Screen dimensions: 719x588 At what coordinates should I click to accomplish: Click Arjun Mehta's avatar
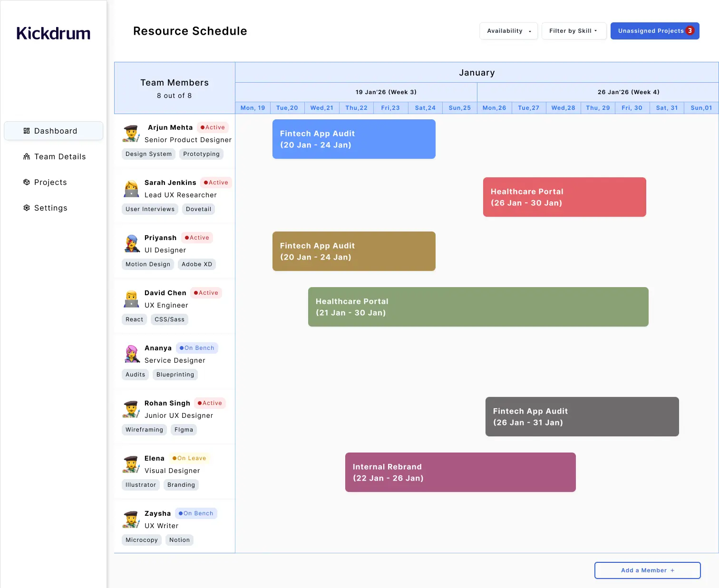click(x=131, y=134)
